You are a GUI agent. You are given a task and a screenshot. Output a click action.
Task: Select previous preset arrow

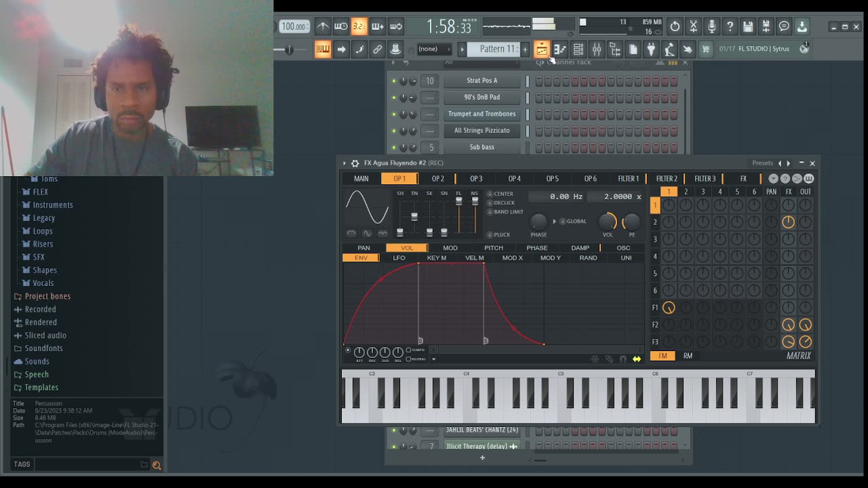(779, 163)
